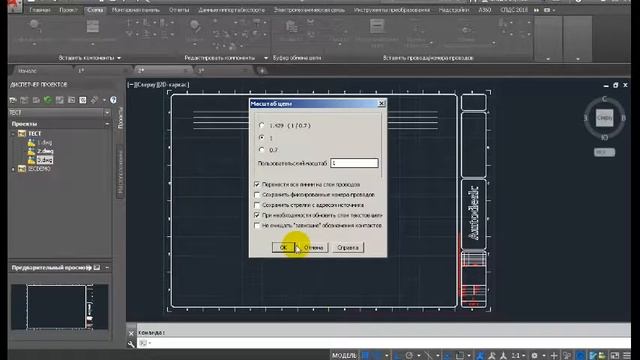Expand the IECDEMO project node
This screenshot has height=360, width=640.
pyautogui.click(x=13, y=169)
